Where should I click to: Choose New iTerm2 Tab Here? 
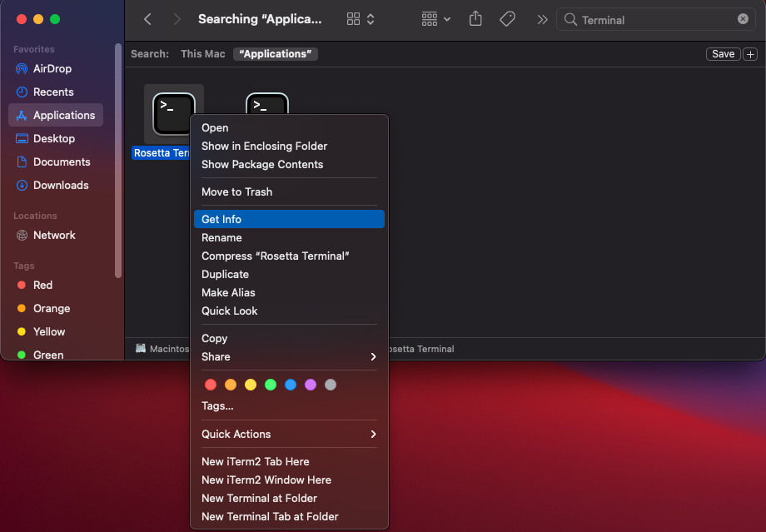tap(289, 461)
